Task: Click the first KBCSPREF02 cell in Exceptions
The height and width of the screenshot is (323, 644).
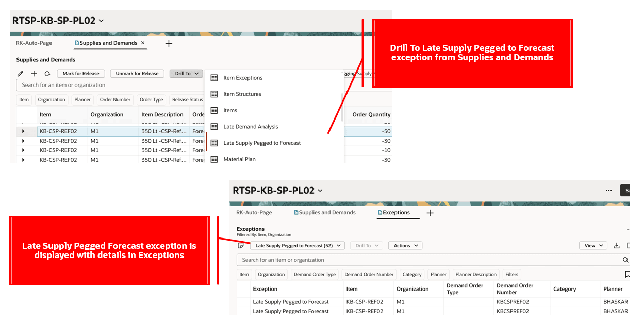Action: pyautogui.click(x=513, y=302)
